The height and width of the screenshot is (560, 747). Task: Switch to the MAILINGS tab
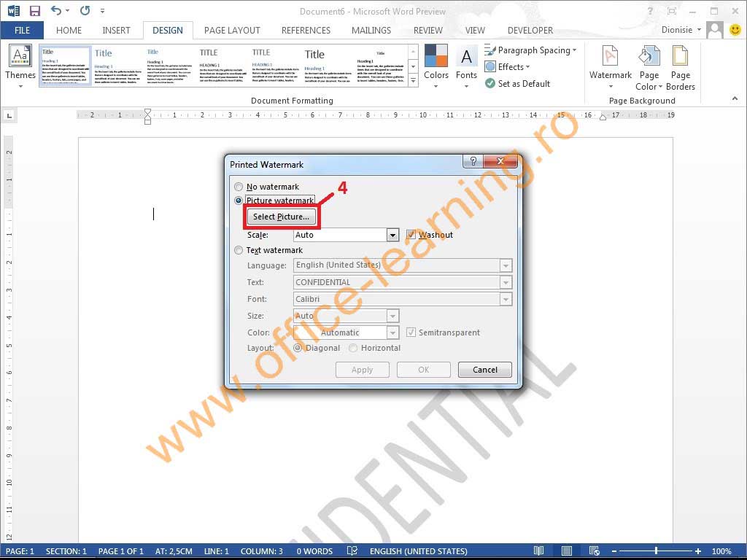pyautogui.click(x=371, y=31)
